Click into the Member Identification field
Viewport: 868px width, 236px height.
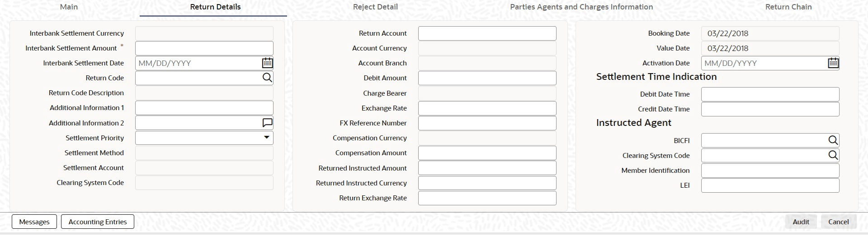(770, 171)
